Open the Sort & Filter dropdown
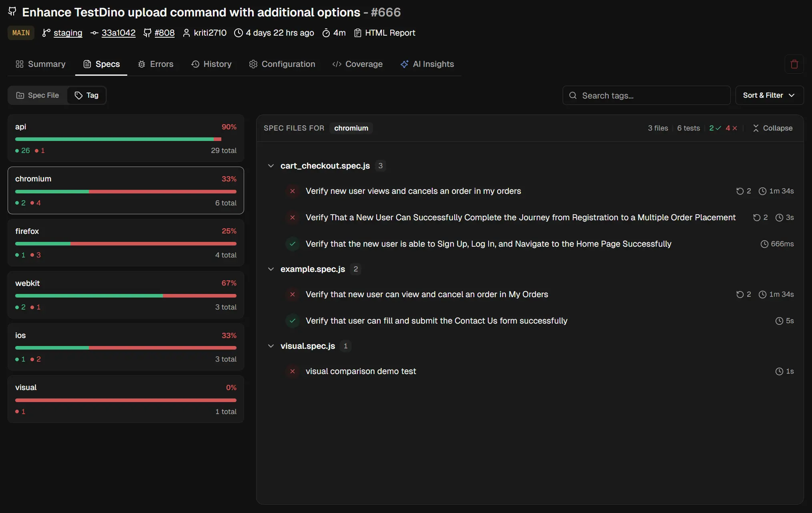The height and width of the screenshot is (513, 812). [768, 95]
